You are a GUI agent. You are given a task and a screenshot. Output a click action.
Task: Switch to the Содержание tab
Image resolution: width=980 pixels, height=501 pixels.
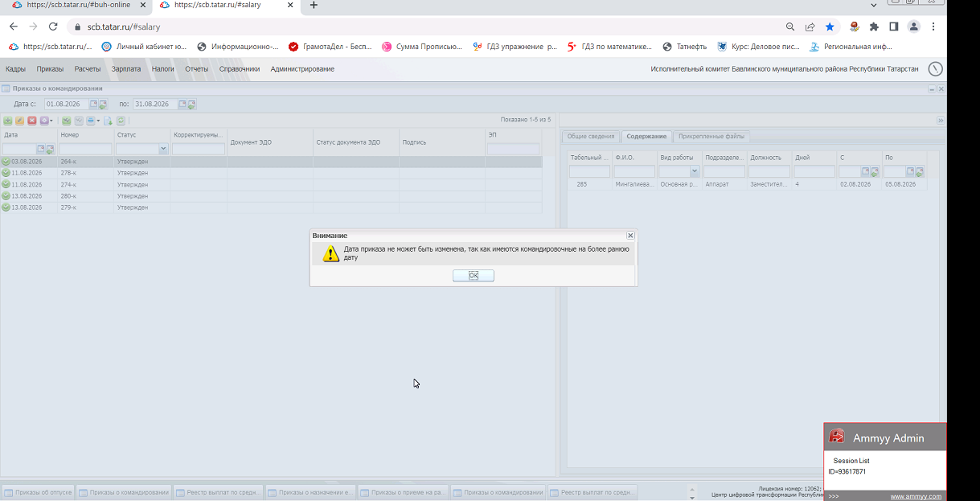646,137
